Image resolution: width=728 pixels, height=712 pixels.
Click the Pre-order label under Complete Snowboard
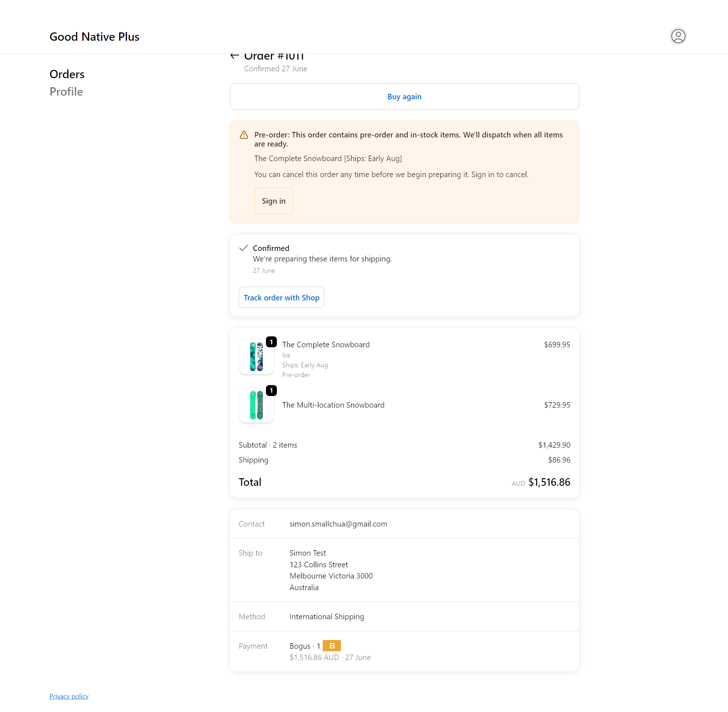(x=296, y=375)
